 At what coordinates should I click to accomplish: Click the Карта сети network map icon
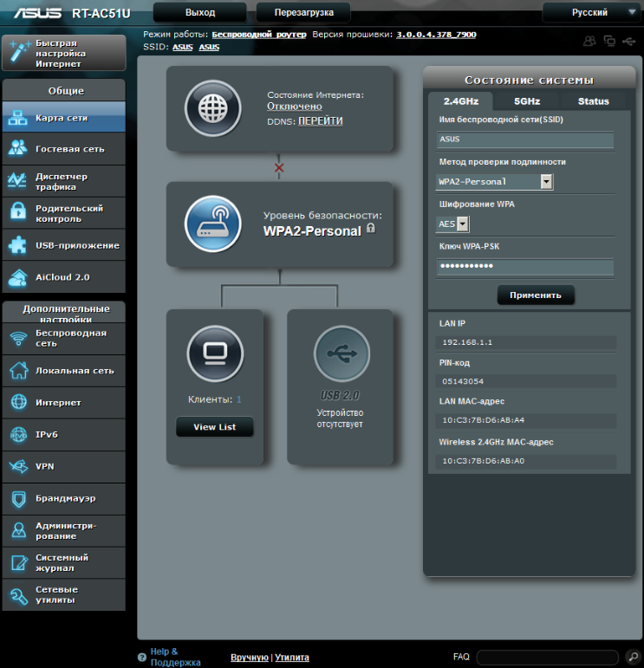pyautogui.click(x=18, y=118)
